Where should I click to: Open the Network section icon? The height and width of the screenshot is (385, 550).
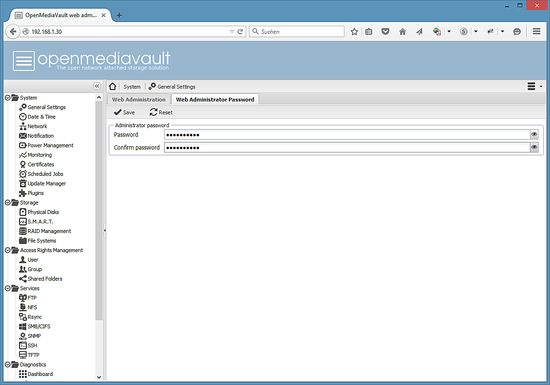(x=23, y=126)
